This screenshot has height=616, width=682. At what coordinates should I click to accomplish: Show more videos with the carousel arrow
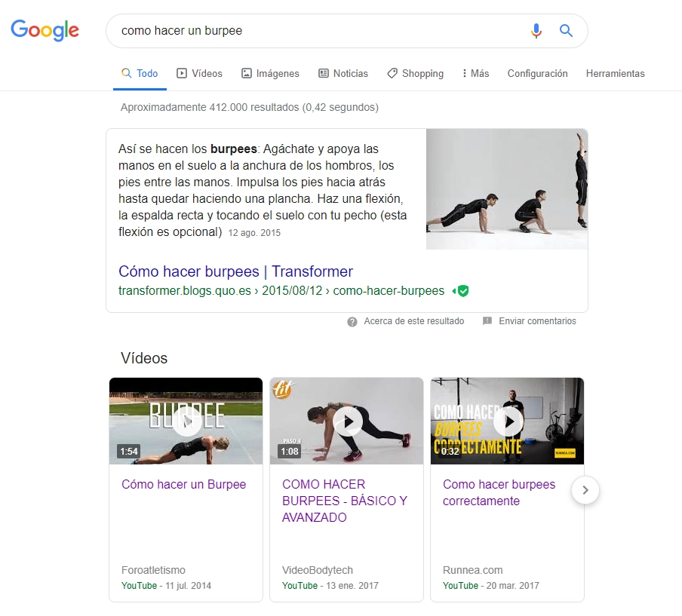click(x=585, y=490)
